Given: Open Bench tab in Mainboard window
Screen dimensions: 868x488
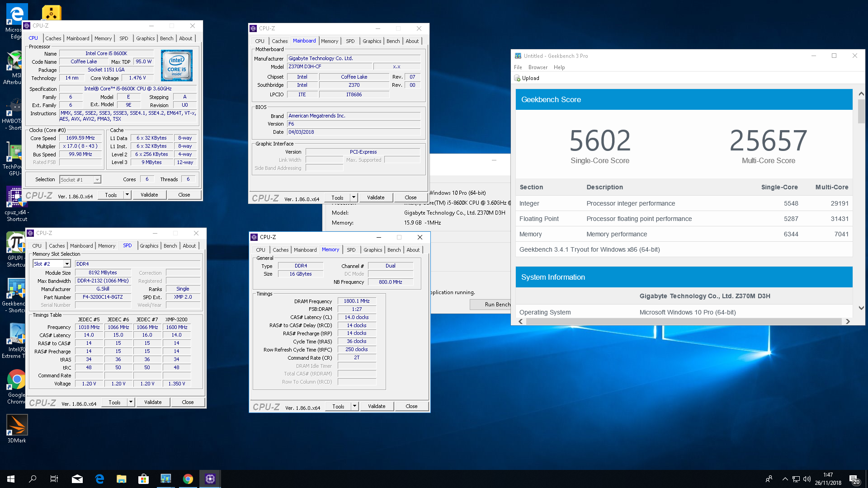Looking at the screenshot, I should 393,41.
